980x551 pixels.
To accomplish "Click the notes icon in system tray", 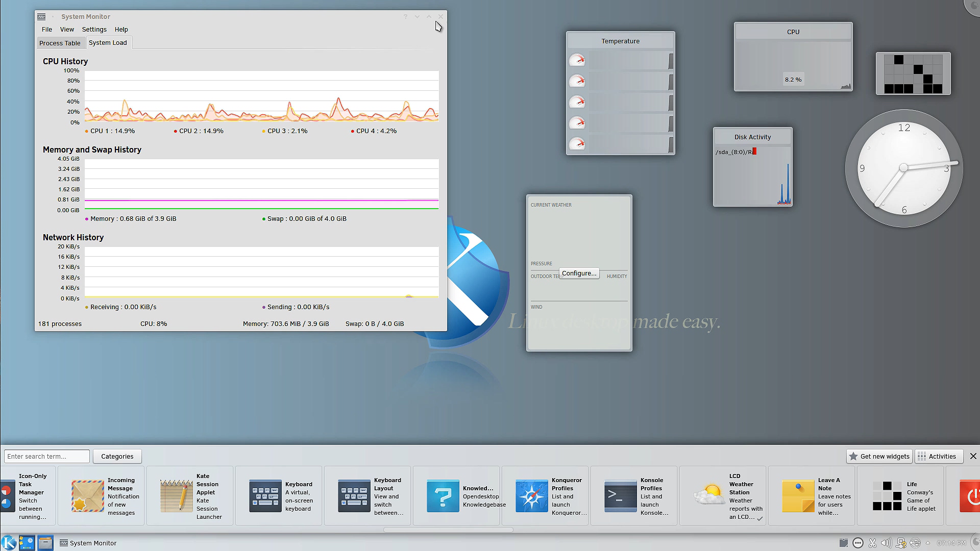I will [x=844, y=543].
